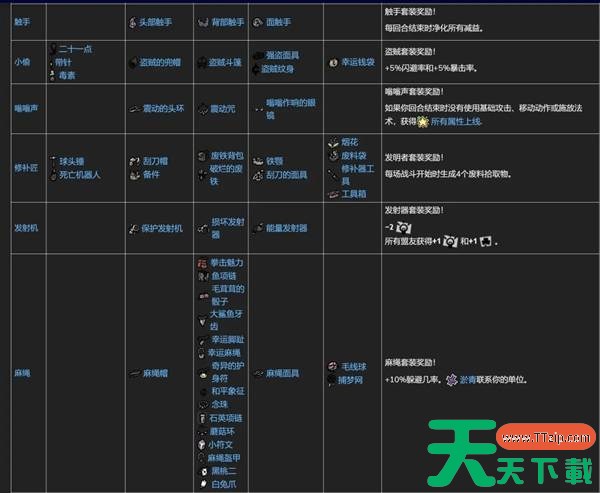Open the 强盗面具 item link

click(x=282, y=56)
